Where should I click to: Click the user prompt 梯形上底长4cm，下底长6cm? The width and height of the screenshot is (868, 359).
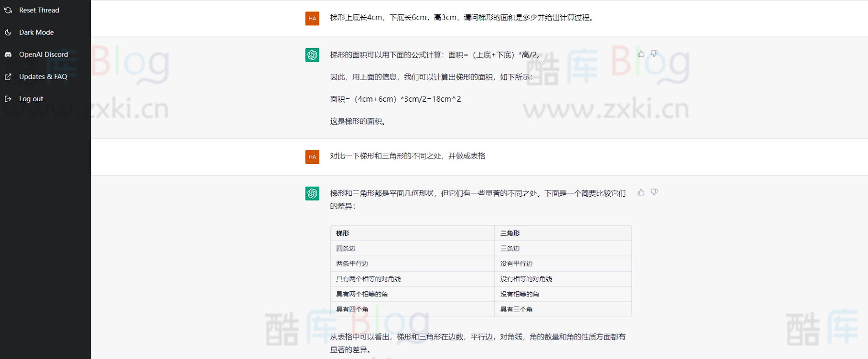click(463, 18)
